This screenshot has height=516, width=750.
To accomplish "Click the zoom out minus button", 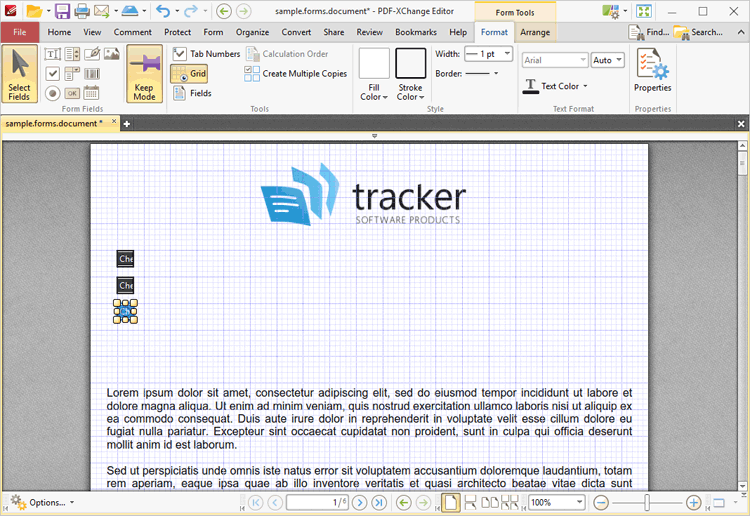I will [601, 502].
